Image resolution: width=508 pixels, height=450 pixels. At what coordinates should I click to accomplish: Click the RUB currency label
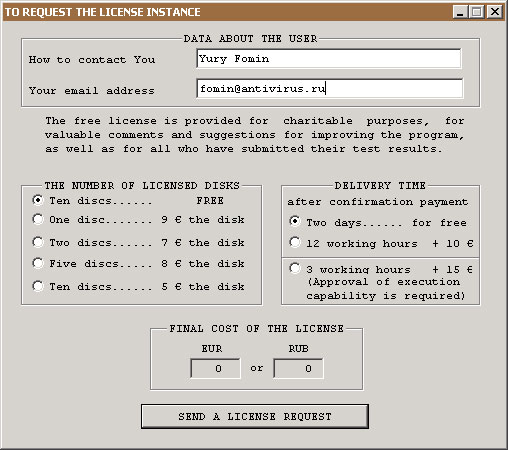[298, 349]
